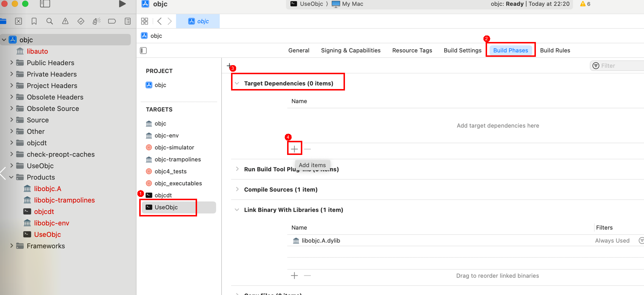Open the source control navigator
644x295 pixels.
[x=18, y=21]
